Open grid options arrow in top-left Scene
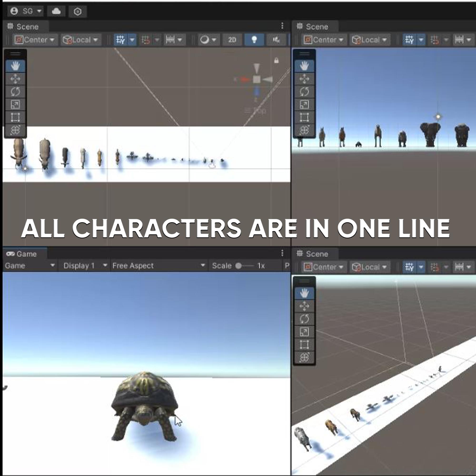This screenshot has width=476, height=476. coord(132,40)
